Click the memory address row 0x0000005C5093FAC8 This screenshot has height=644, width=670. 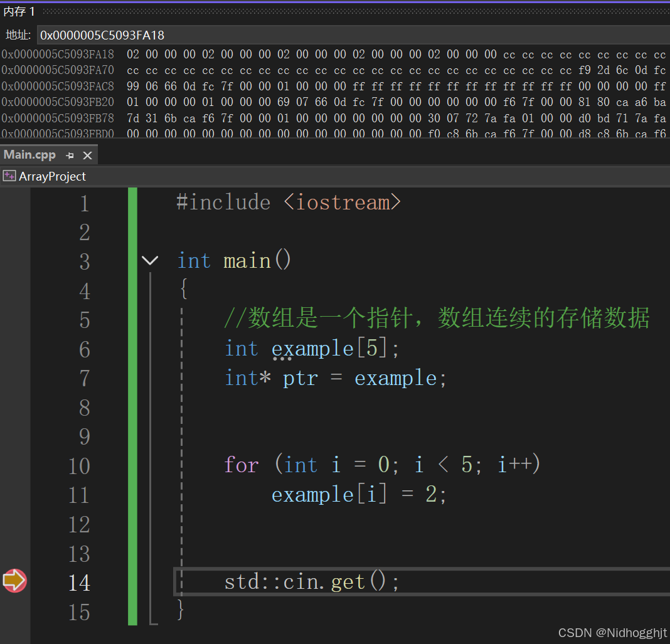tap(58, 87)
